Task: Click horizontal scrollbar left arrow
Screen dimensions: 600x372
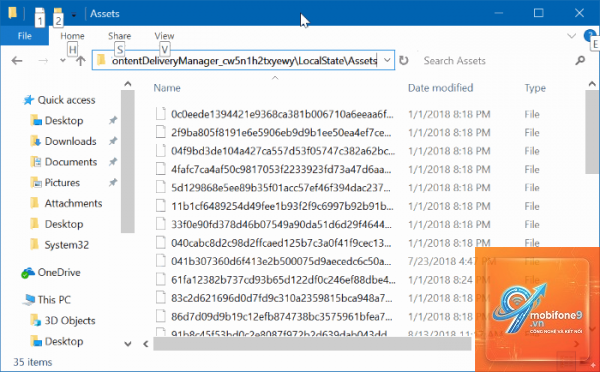Action: 146,344
